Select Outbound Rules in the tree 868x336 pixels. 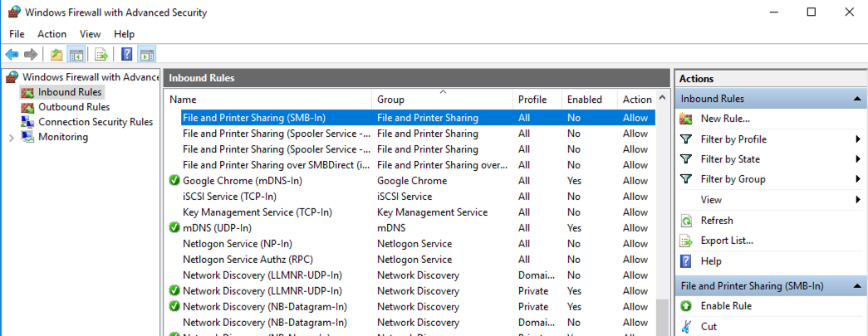[x=73, y=107]
